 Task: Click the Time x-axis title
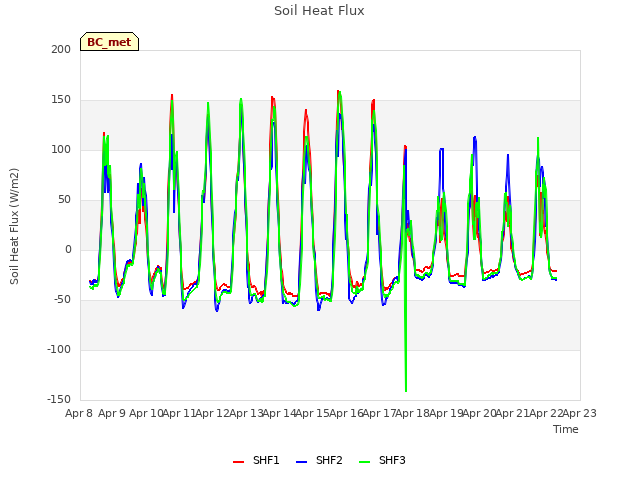tap(566, 429)
